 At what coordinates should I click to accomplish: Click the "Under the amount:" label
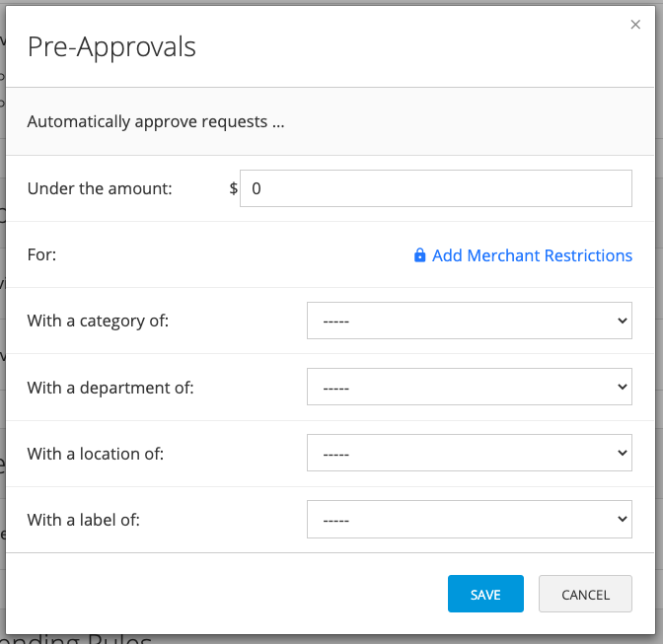pyautogui.click(x=100, y=188)
